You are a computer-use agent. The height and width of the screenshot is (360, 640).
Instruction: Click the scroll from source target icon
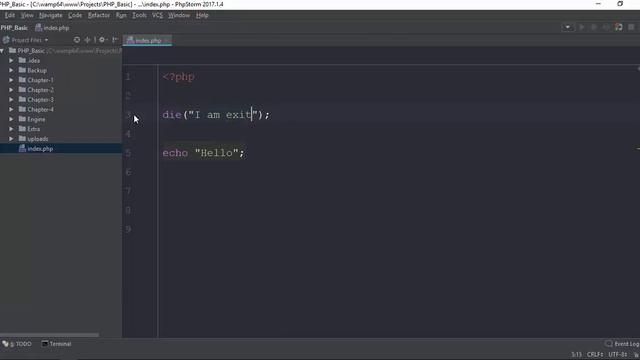pos(77,40)
